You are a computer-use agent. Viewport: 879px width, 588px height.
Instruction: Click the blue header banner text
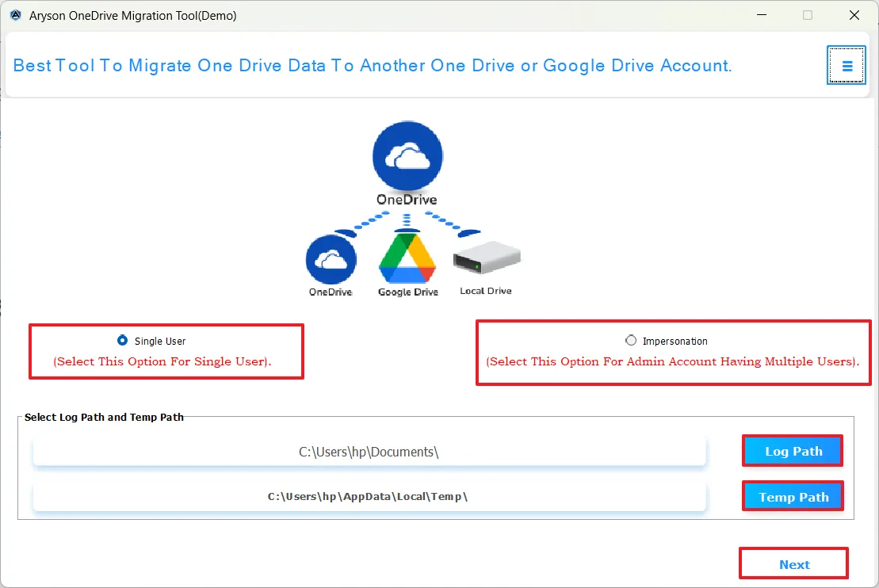(x=373, y=66)
